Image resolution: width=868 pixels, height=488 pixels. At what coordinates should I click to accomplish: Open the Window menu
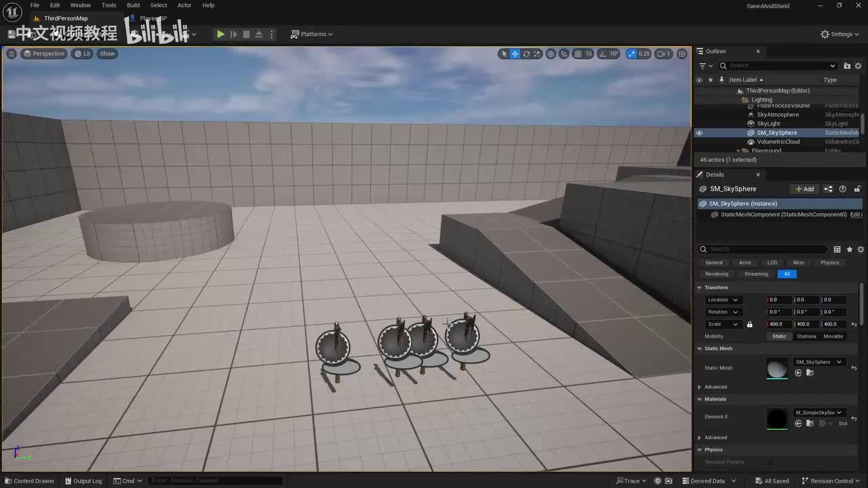pos(81,5)
